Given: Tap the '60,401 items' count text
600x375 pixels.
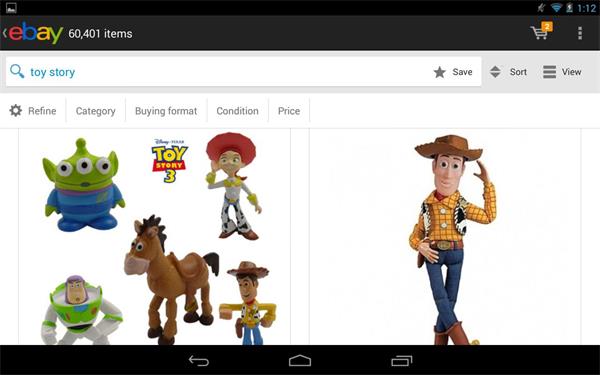Looking at the screenshot, I should (x=100, y=34).
